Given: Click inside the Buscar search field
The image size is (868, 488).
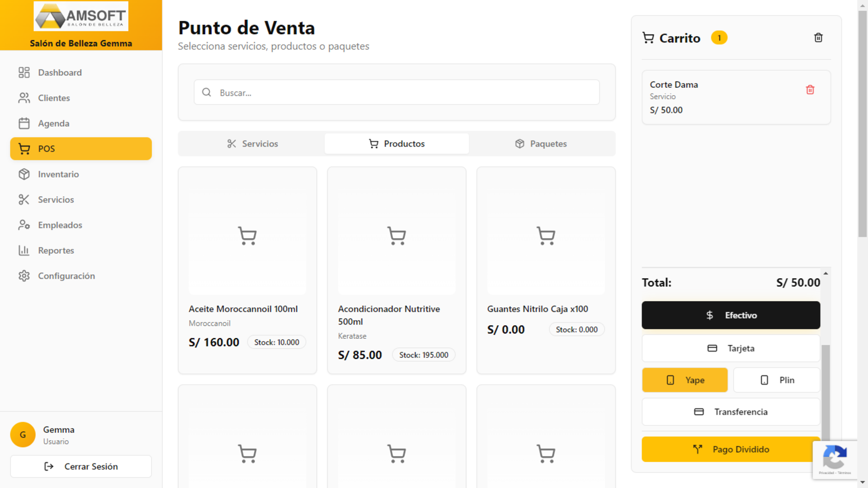Looking at the screenshot, I should [396, 92].
